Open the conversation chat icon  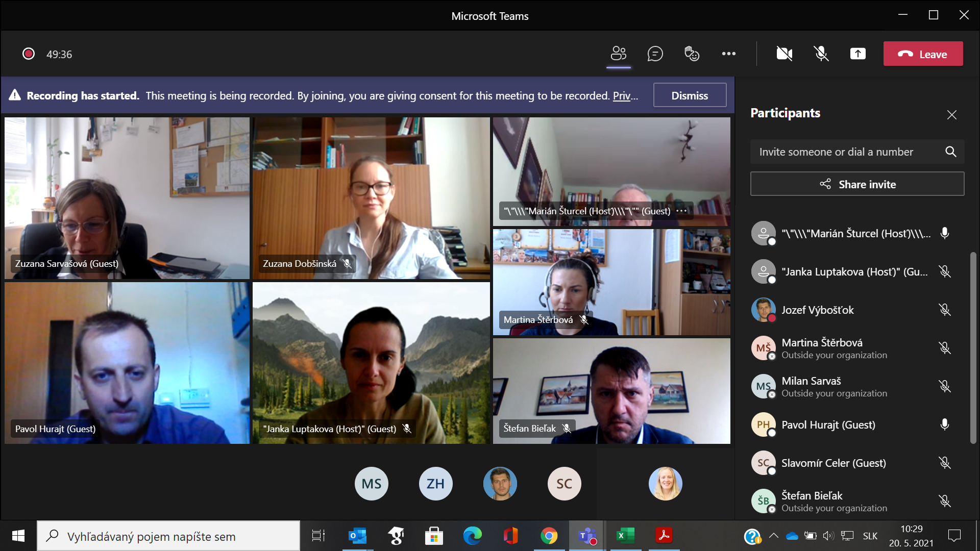[x=655, y=54]
